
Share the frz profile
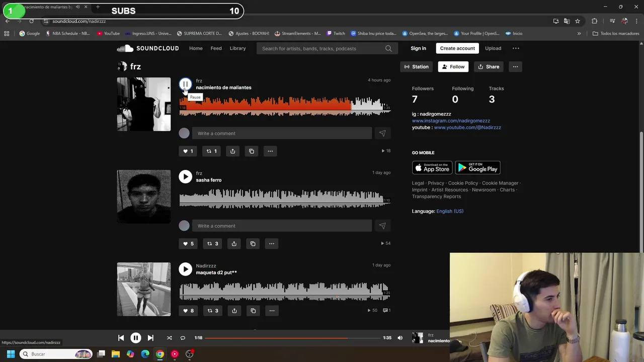tap(489, 66)
